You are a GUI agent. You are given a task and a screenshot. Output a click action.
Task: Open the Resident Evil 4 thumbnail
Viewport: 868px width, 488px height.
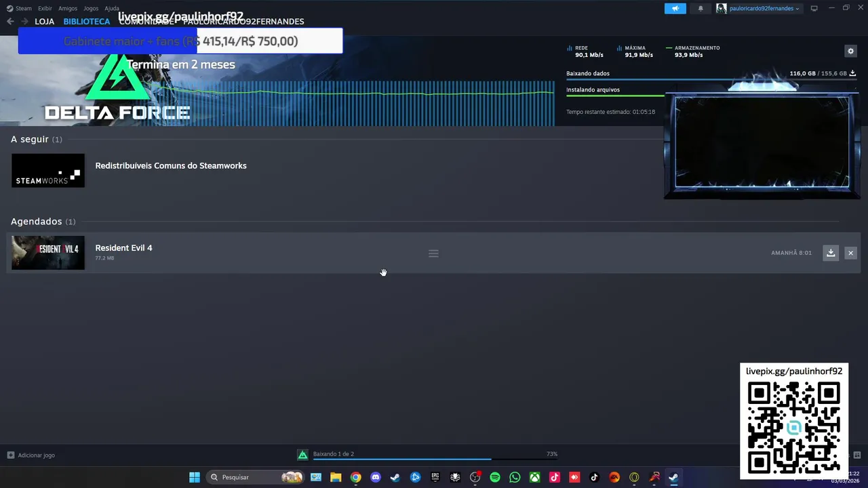click(x=48, y=253)
